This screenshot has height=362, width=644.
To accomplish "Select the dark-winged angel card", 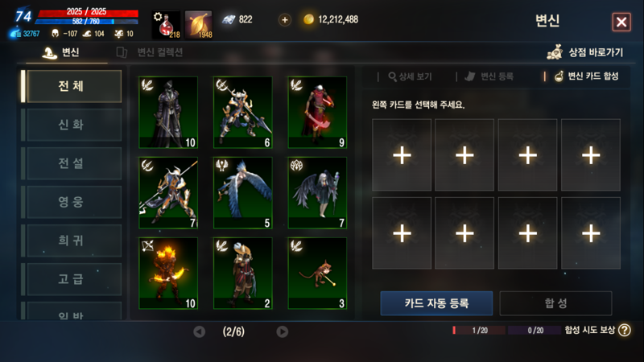I will click(x=317, y=193).
